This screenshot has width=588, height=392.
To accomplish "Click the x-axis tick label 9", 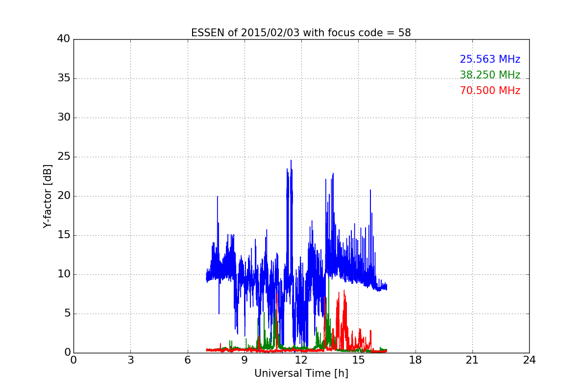I will (x=245, y=360).
